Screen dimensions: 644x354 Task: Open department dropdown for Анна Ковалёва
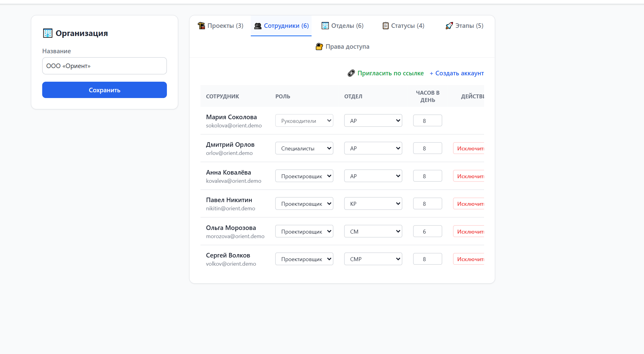pyautogui.click(x=373, y=176)
